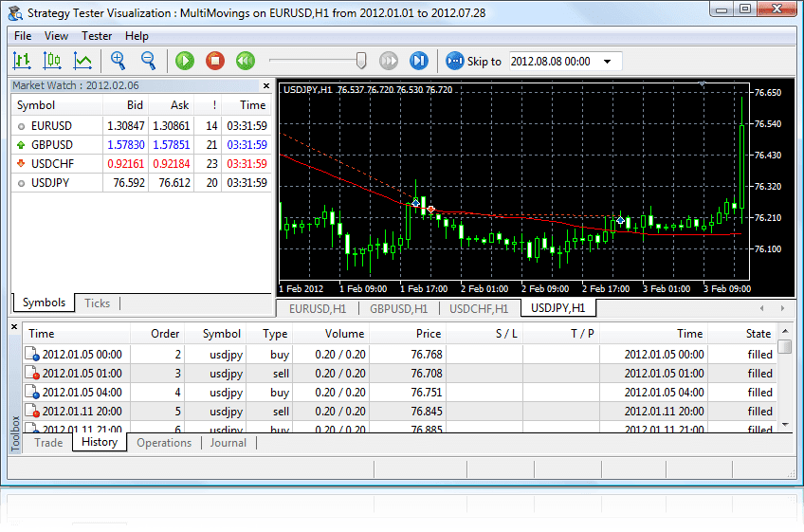Viewport: 804px width, 532px height.
Task: Switch chart to line chart mode
Action: pyautogui.click(x=82, y=61)
